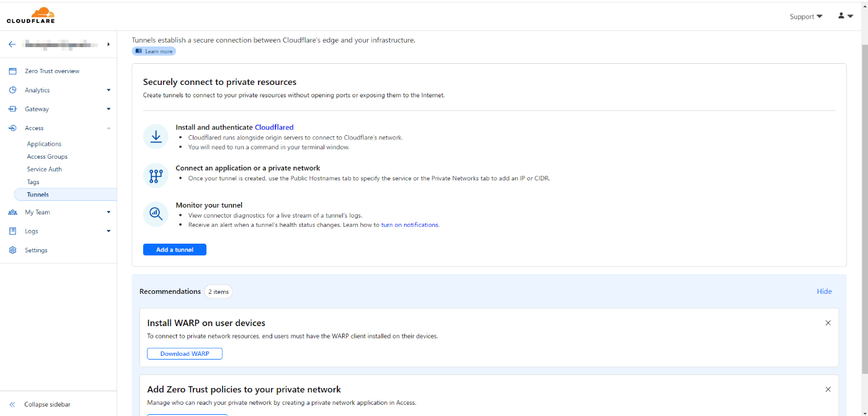This screenshot has width=868, height=416.
Task: Click the My Team people icon
Action: (x=12, y=212)
